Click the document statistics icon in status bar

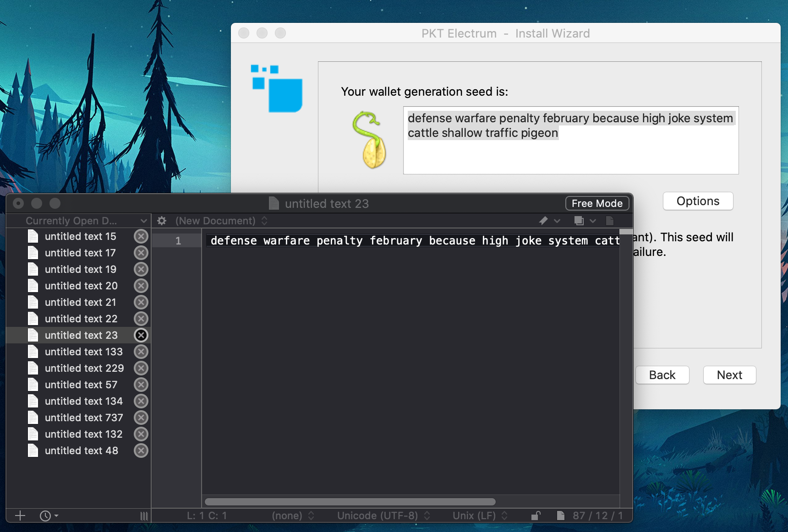[x=560, y=516]
